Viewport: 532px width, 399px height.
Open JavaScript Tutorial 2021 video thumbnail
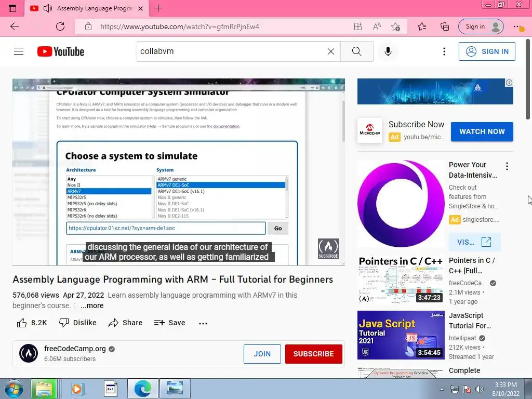click(x=401, y=335)
